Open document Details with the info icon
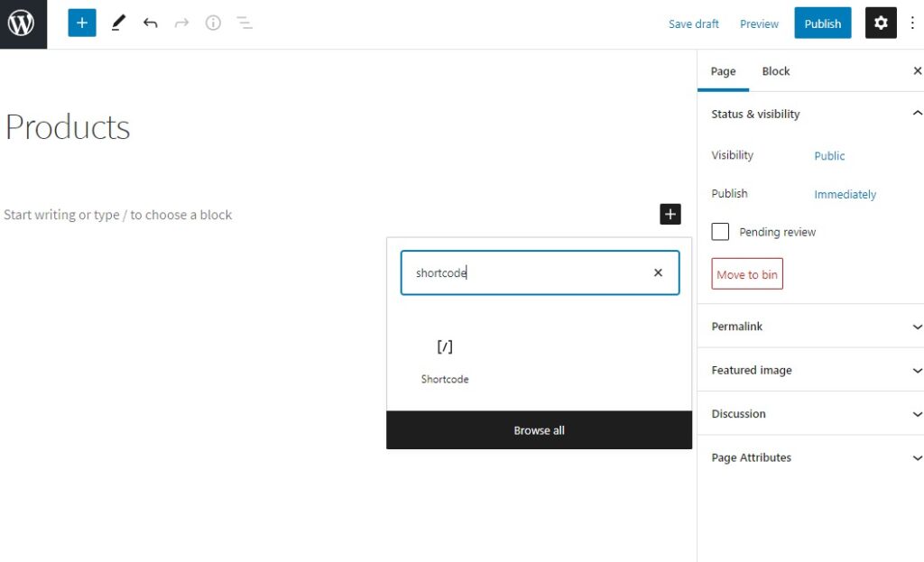 click(213, 23)
